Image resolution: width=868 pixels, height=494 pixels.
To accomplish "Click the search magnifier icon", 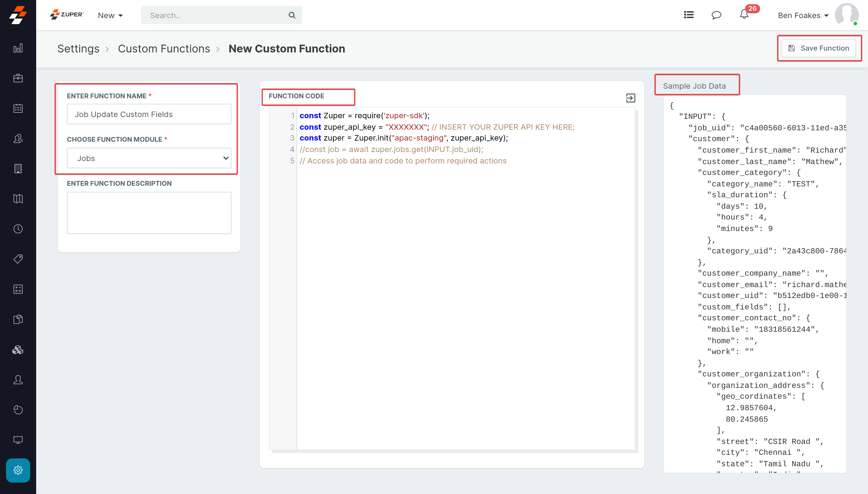I will click(x=292, y=15).
